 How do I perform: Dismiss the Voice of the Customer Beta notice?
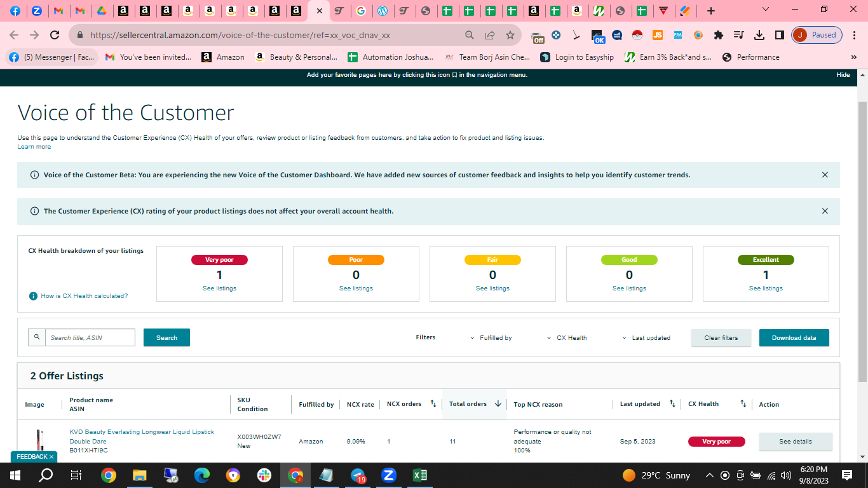[825, 175]
